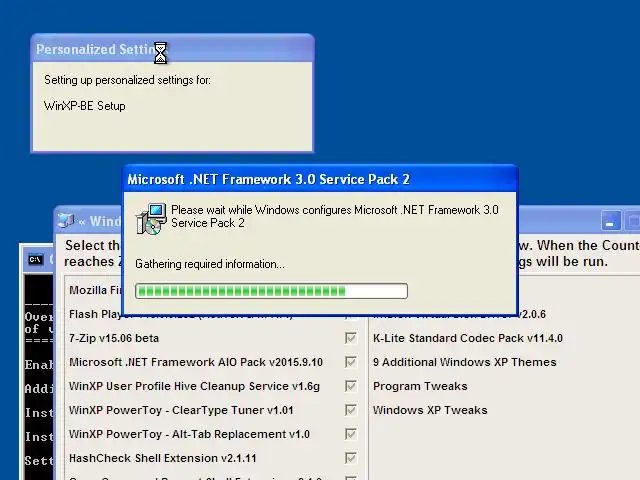The image size is (640, 480).
Task: Click WinXP PowerToy ClearType Tuner label
Action: 181,410
